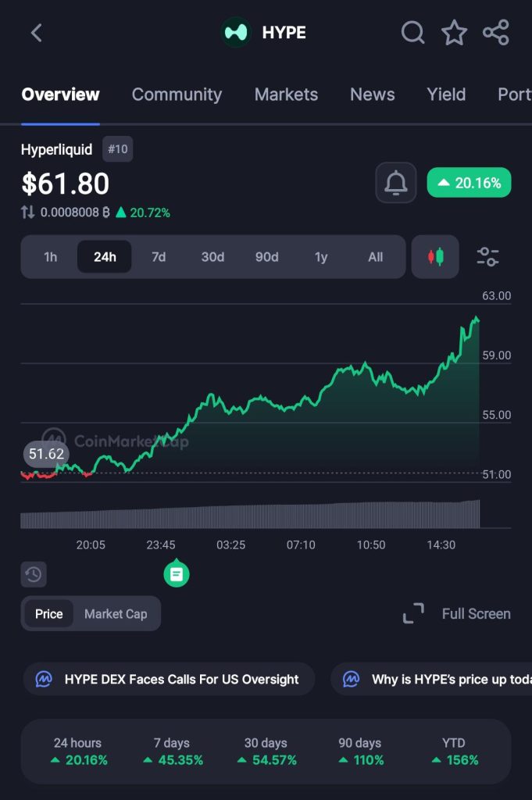Viewport: 532px width, 800px height.
Task: Swap currency with the arrows icon
Action: pos(27,212)
